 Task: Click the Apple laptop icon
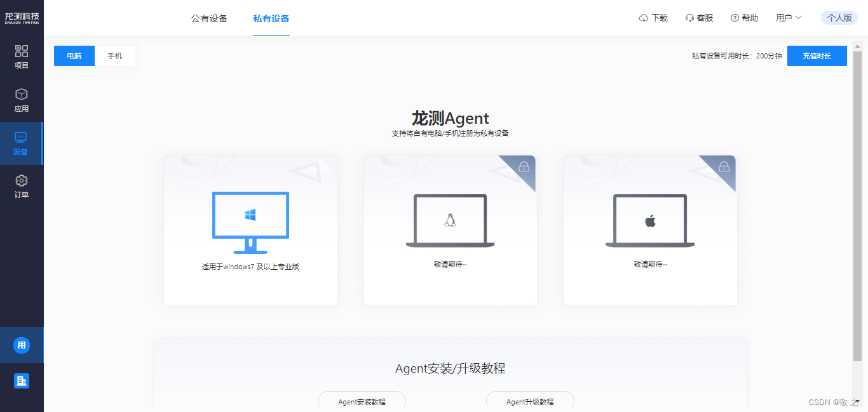coord(650,221)
